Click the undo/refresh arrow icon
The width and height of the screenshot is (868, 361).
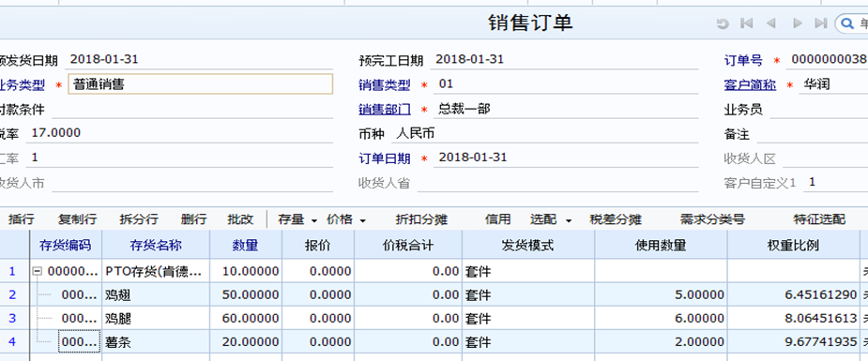[x=722, y=23]
